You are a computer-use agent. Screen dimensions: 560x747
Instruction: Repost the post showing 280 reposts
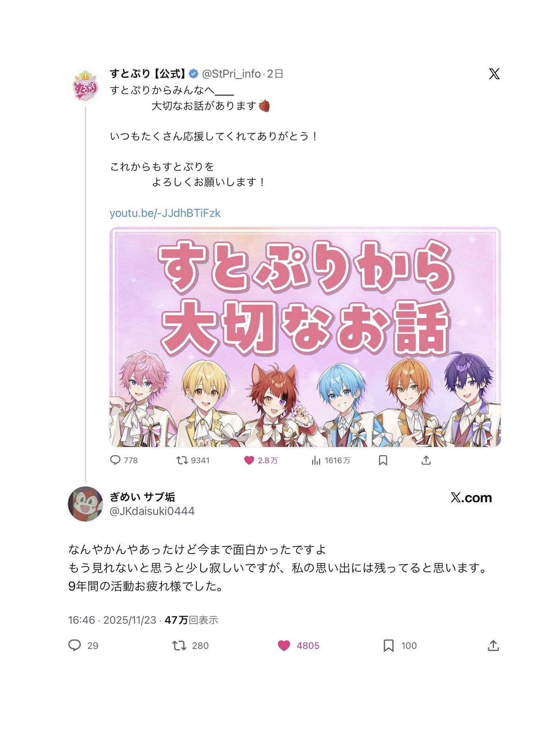click(179, 646)
